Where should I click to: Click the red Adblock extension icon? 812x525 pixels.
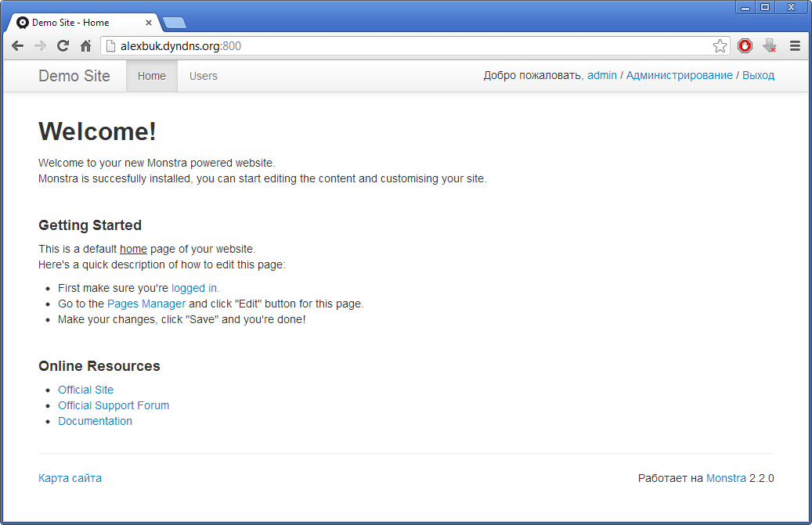tap(745, 46)
